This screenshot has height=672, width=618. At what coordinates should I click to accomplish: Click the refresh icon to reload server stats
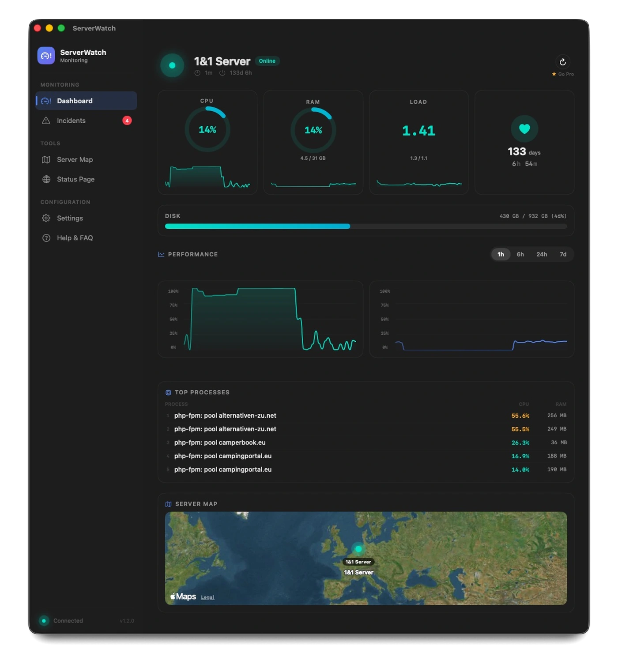click(562, 62)
